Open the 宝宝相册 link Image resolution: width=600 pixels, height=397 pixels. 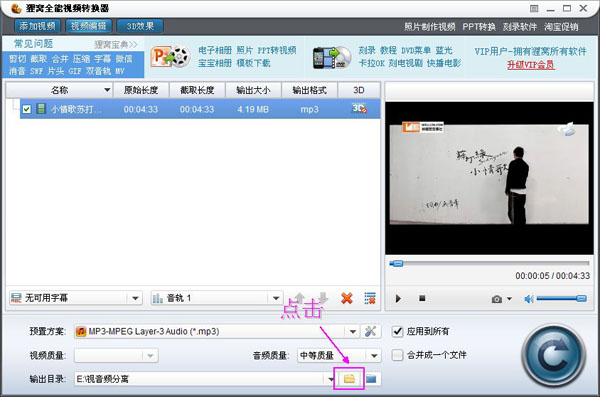coord(215,63)
